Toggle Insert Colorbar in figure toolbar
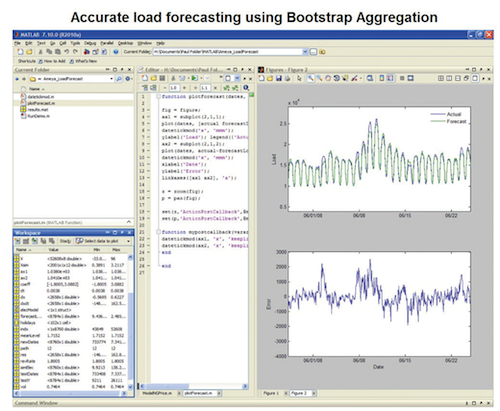500x411 pixels. (x=382, y=78)
